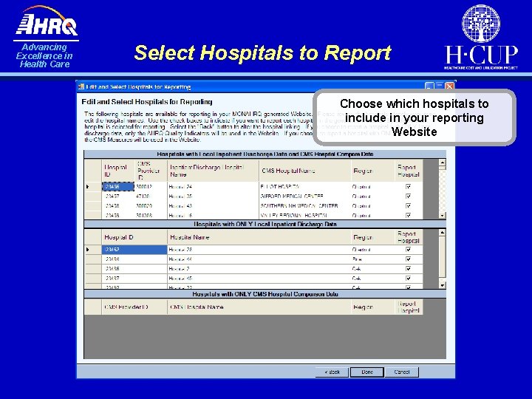Click the GIFFORD MEDICAL CENTER cell

(x=304, y=196)
